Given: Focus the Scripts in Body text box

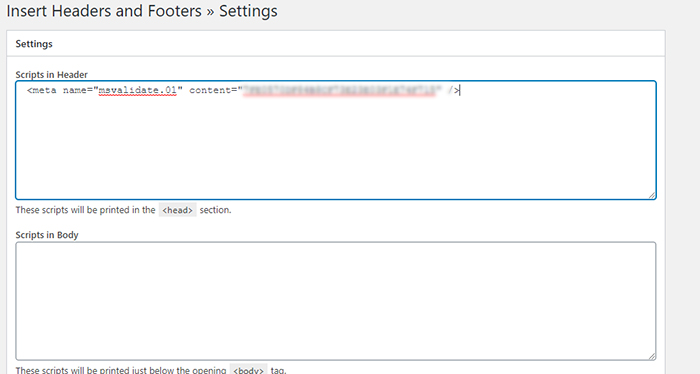Looking at the screenshot, I should 336,301.
